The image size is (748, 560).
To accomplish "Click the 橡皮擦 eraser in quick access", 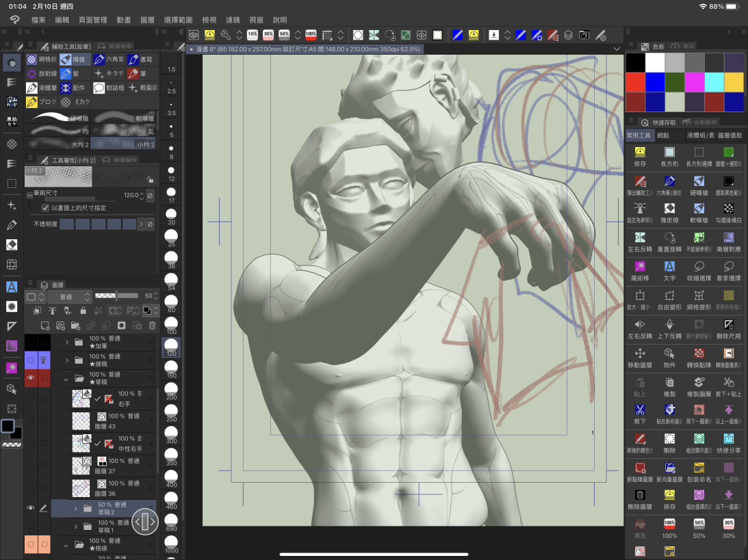I will pos(669,213).
